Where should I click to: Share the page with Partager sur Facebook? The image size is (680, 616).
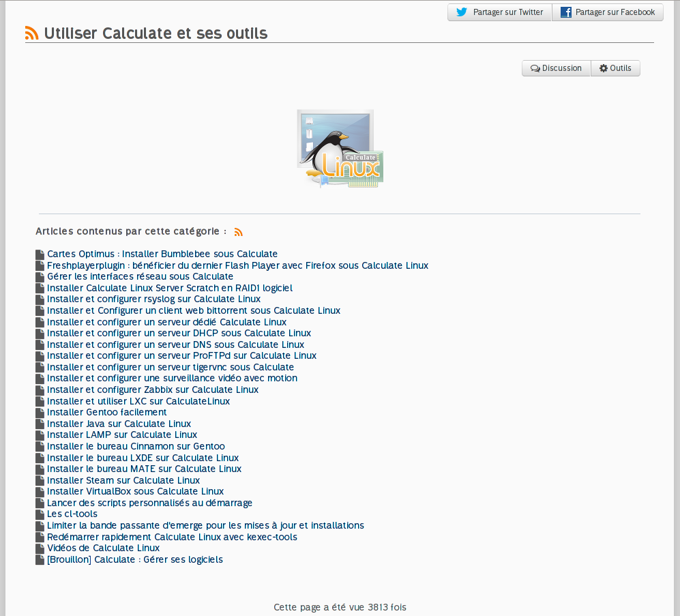pyautogui.click(x=608, y=12)
